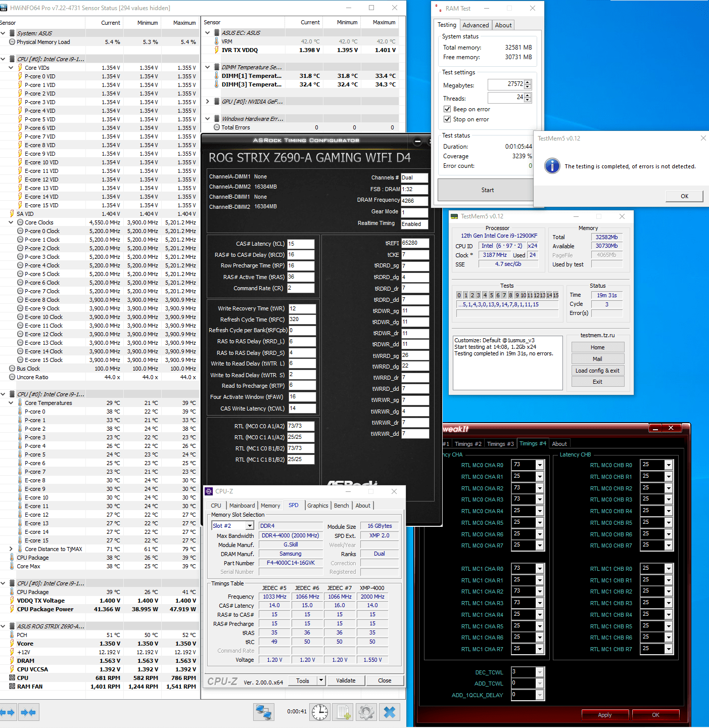Click the ASRock Timing Configurator minimize round icon
Image resolution: width=709 pixels, height=728 pixels.
point(417,141)
